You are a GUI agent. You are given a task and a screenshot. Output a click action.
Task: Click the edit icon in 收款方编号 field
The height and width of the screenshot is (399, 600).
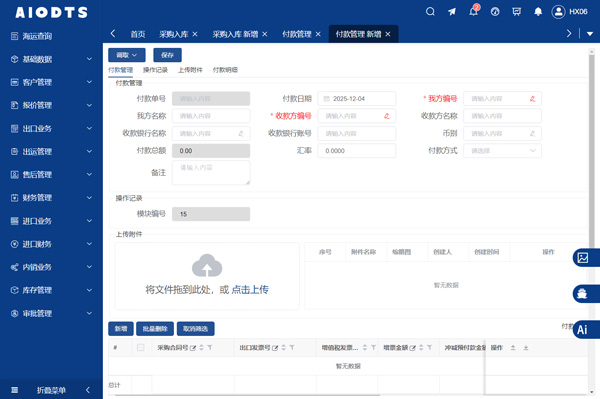[x=386, y=116]
